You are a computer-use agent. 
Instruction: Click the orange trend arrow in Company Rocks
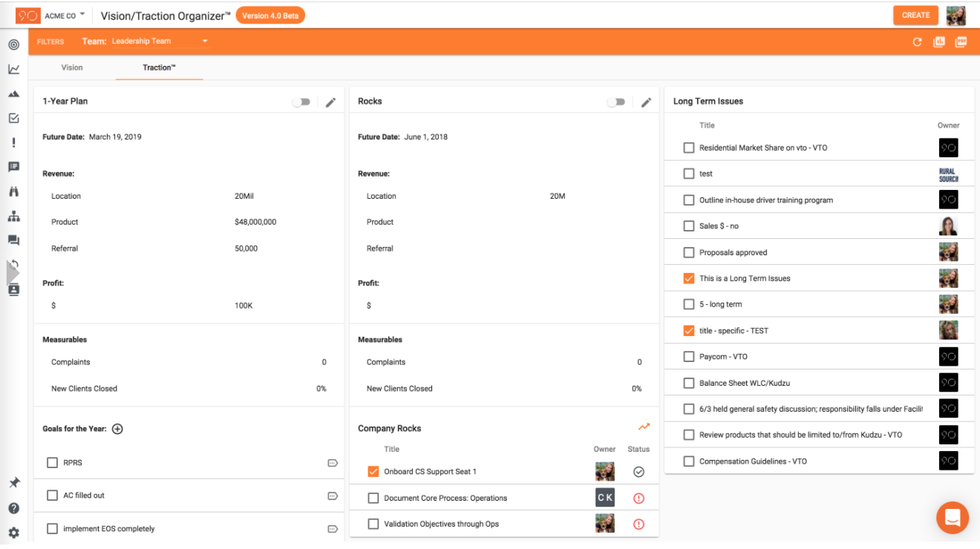click(x=644, y=427)
